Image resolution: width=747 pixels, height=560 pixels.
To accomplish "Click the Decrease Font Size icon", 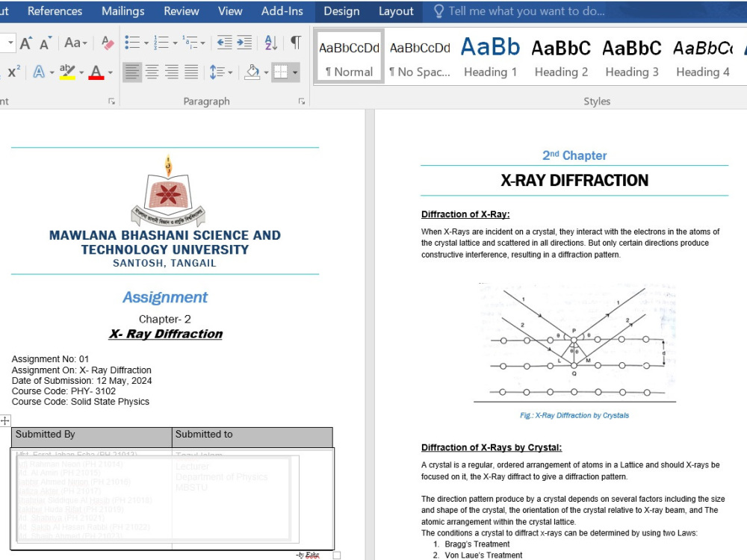I will tap(46, 43).
